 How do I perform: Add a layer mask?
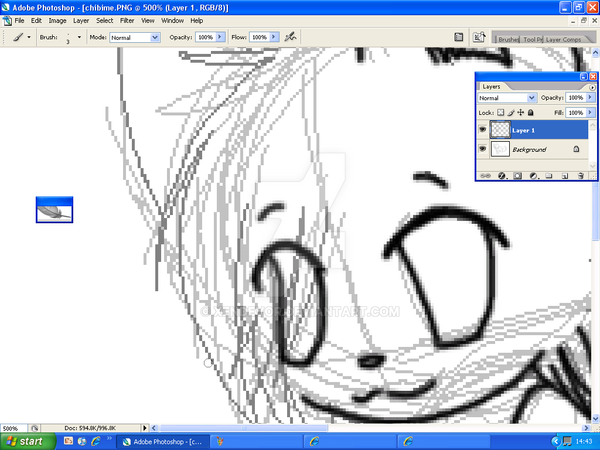(517, 176)
